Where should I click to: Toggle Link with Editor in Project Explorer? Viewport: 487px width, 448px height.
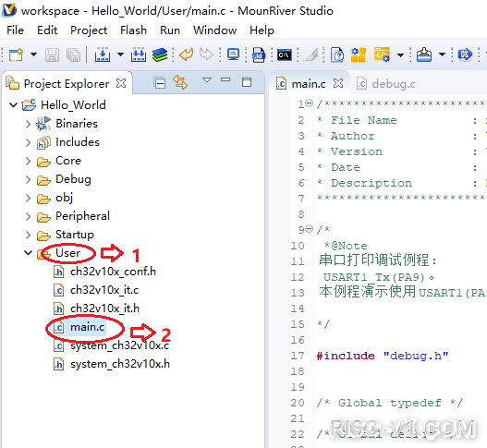coord(180,82)
